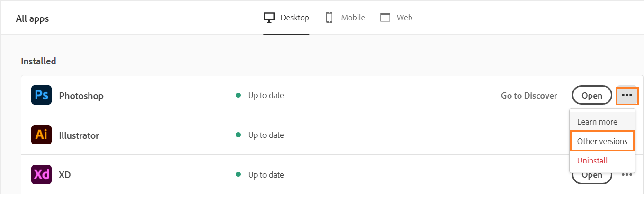The width and height of the screenshot is (644, 198).
Task: Click the Mobile phone icon
Action: pos(329,18)
